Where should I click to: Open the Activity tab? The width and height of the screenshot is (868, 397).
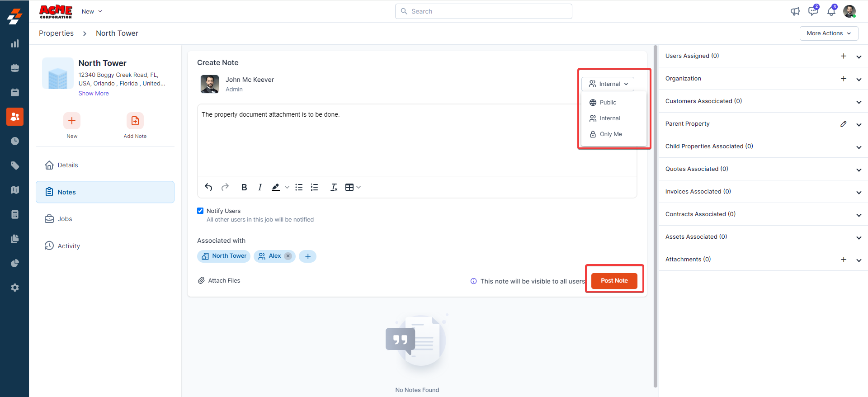coord(105,246)
